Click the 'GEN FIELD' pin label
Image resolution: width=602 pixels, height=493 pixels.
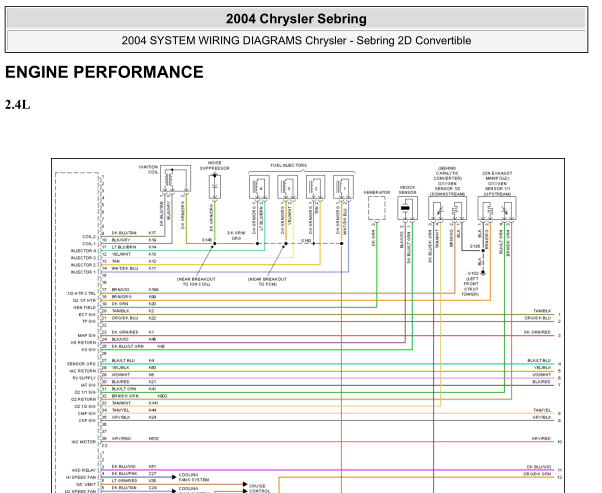84,308
